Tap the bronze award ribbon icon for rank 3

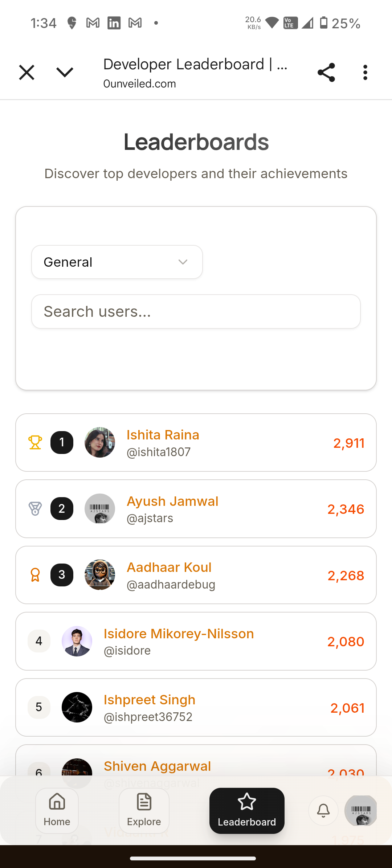click(35, 575)
